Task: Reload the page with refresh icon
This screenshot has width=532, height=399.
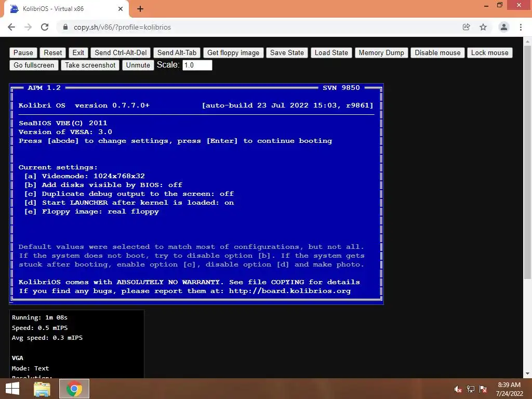Action: tap(45, 27)
